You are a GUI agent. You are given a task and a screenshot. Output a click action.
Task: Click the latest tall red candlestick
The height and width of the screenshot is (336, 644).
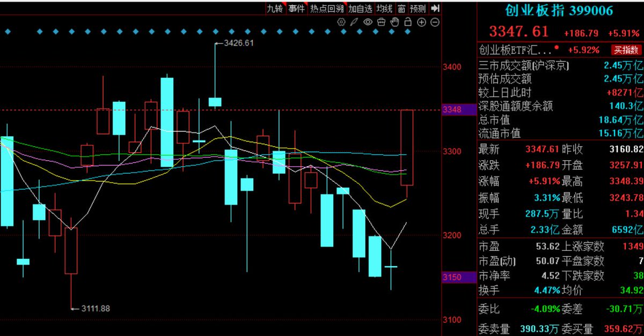point(407,147)
